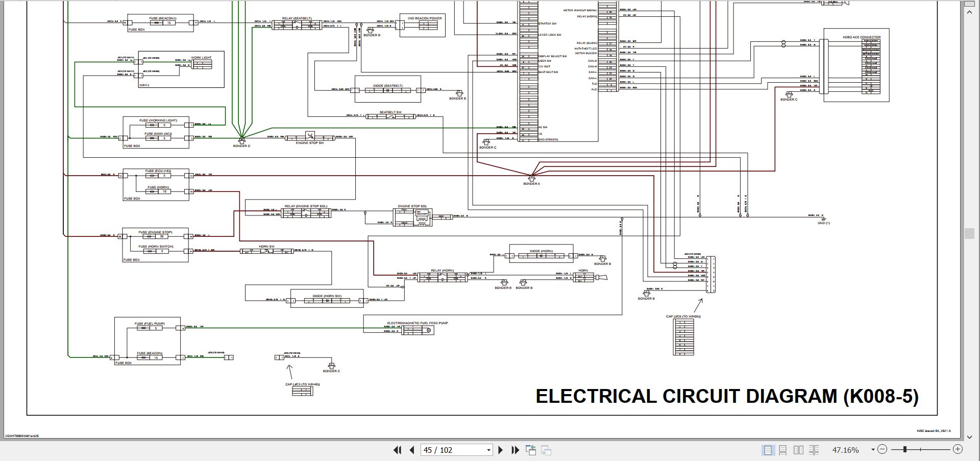Jump to the last page

pyautogui.click(x=516, y=450)
